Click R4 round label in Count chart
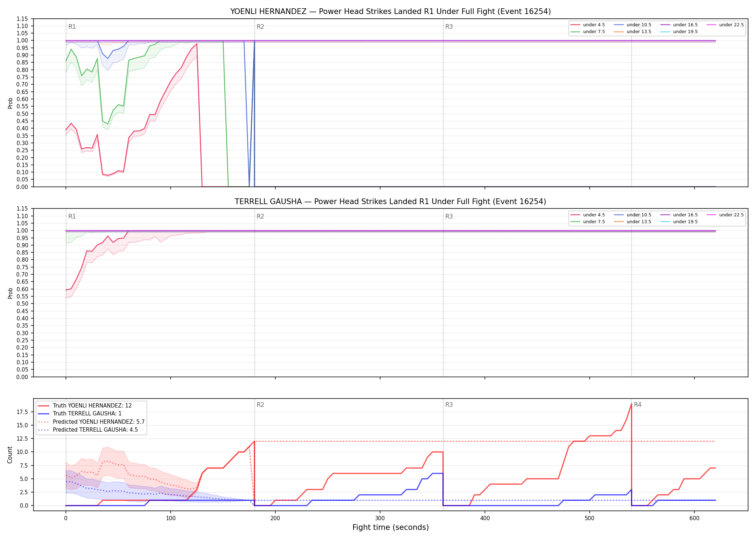Screen dimensions: 756x540 tap(638, 405)
